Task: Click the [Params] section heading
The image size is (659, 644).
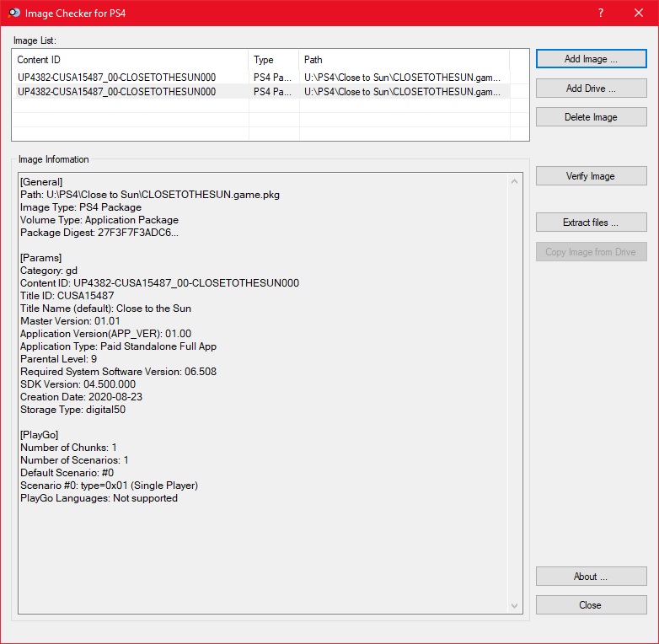Action: point(40,258)
